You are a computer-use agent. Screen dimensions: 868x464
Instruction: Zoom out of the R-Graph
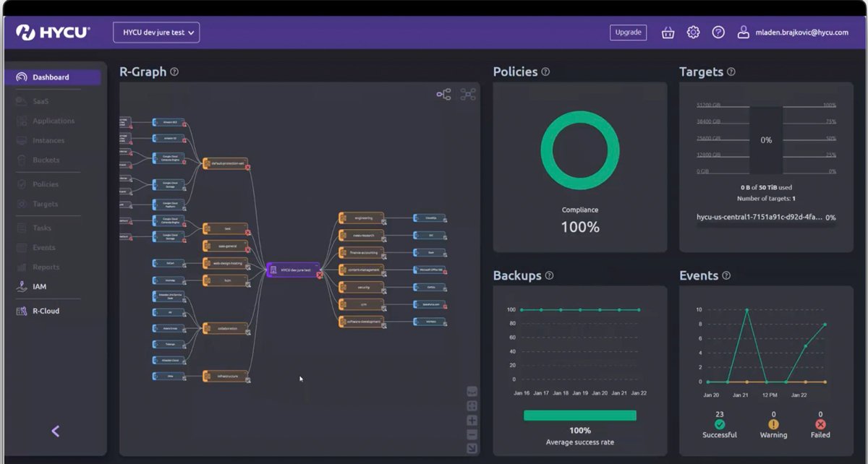click(472, 433)
